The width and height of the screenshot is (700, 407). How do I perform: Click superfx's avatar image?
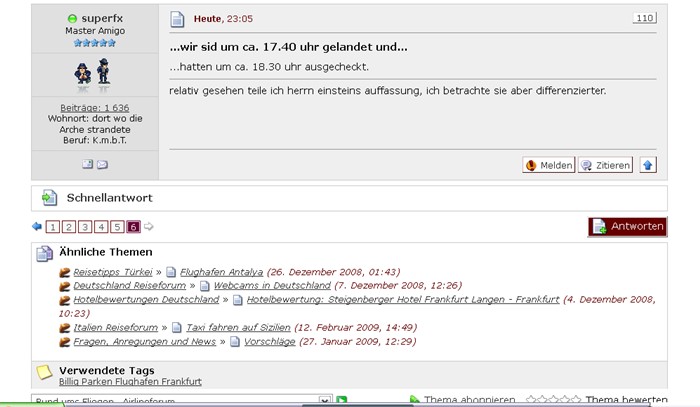click(93, 72)
